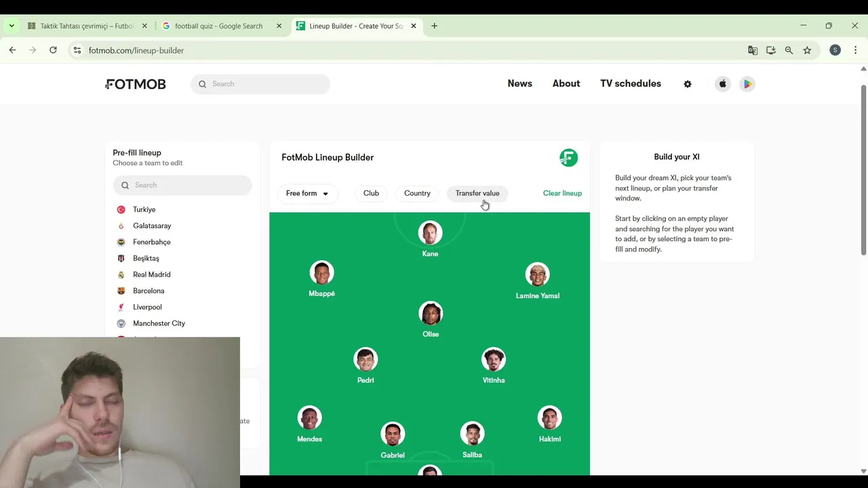Select Liverpool to pre-fill lineup
868x488 pixels.
pos(147,307)
